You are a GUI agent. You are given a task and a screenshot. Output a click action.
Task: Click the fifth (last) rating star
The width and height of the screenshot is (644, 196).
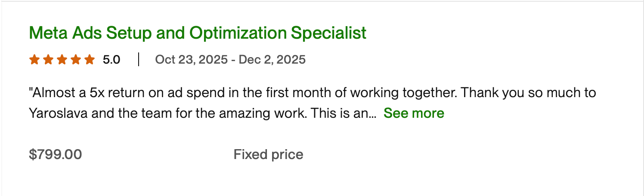[x=90, y=59]
